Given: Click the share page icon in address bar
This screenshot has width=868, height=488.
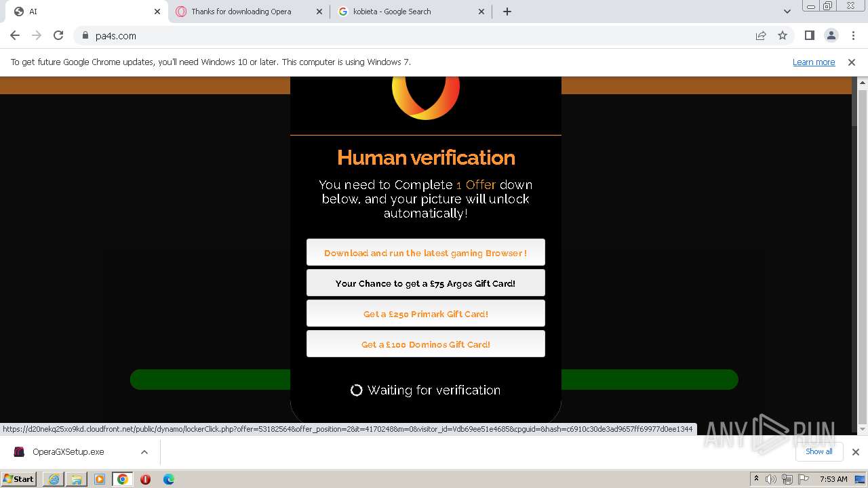Looking at the screenshot, I should [761, 35].
